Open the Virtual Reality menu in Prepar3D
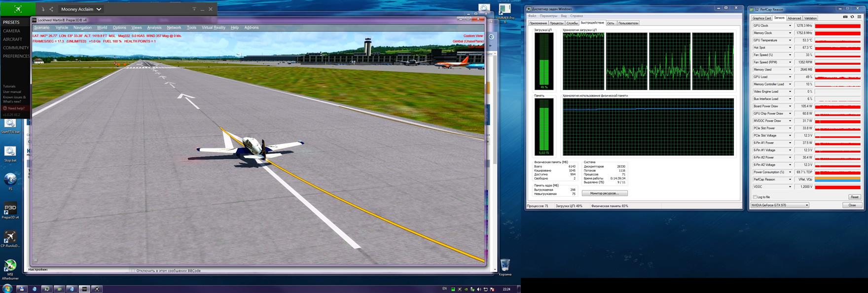This screenshot has width=868, height=293. pyautogui.click(x=214, y=28)
